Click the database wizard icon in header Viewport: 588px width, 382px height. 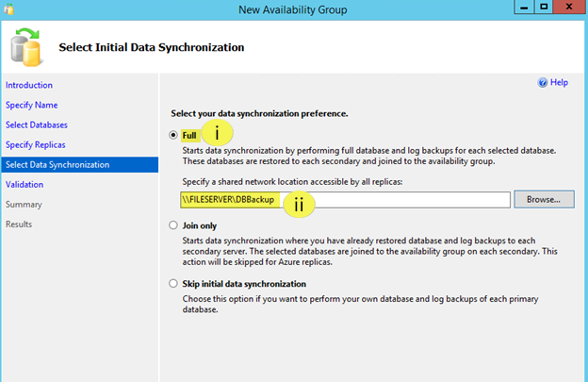click(25, 46)
